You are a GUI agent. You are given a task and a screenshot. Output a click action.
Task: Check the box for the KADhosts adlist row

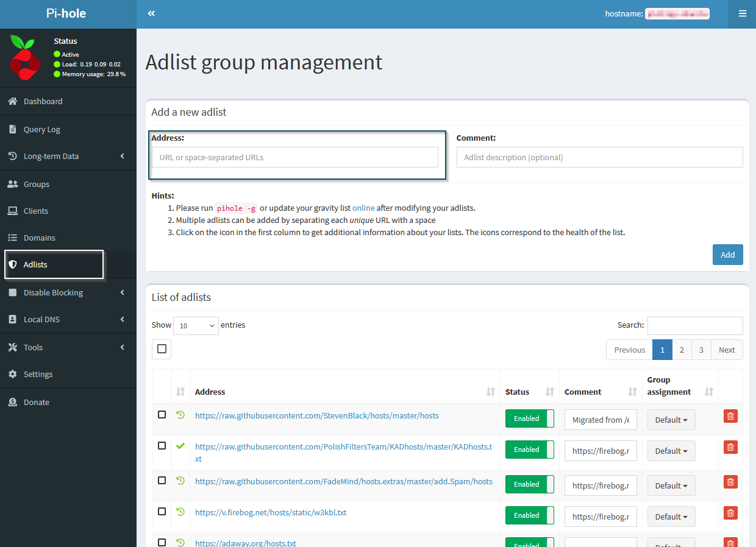[x=162, y=446]
